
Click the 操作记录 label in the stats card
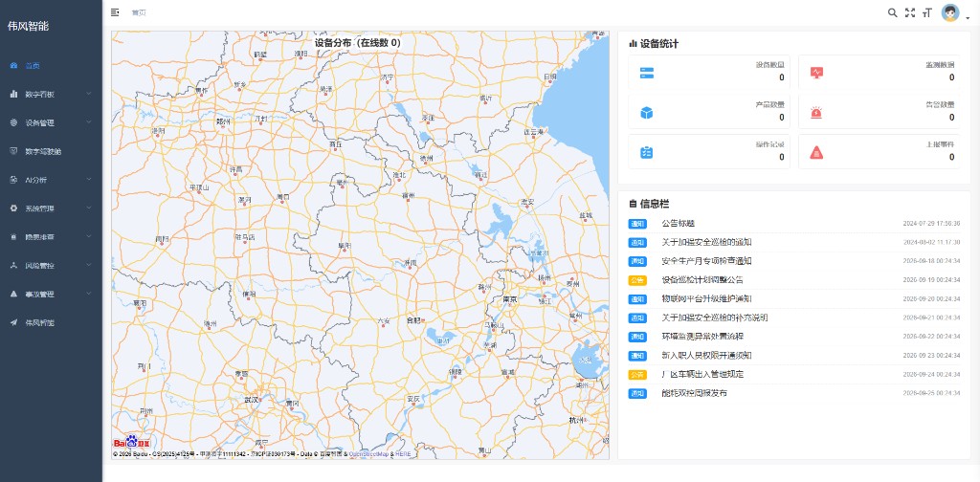[x=770, y=144]
